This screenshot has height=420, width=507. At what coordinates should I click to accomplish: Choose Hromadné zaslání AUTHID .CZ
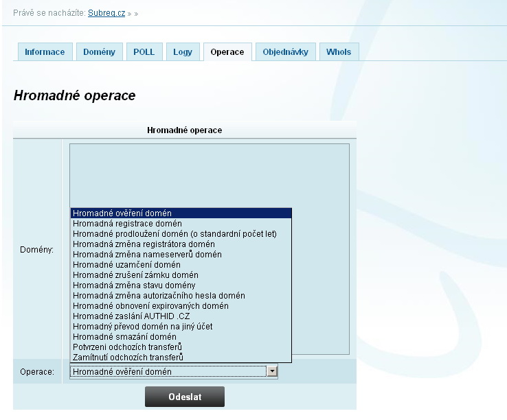coord(131,316)
